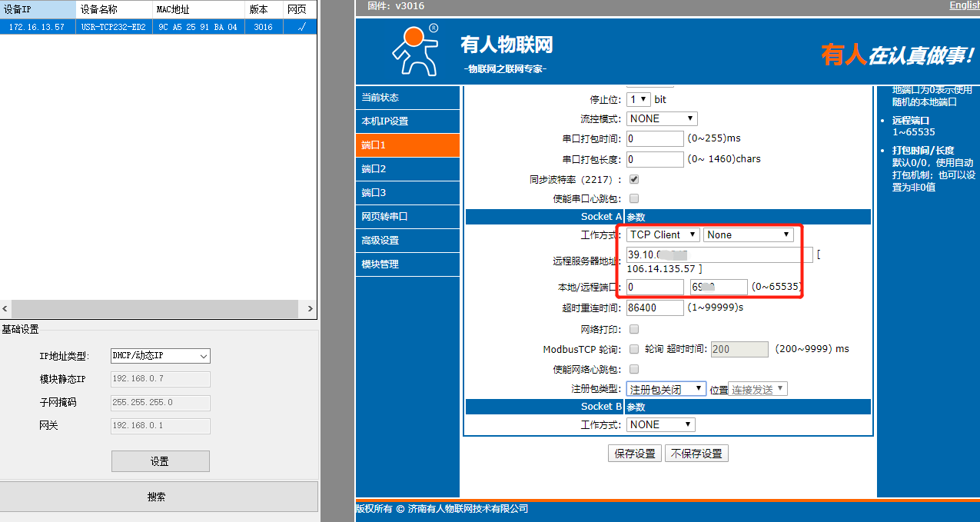Screen dimensions: 980x522
Task: Switch language via English link
Action: tap(964, 5)
